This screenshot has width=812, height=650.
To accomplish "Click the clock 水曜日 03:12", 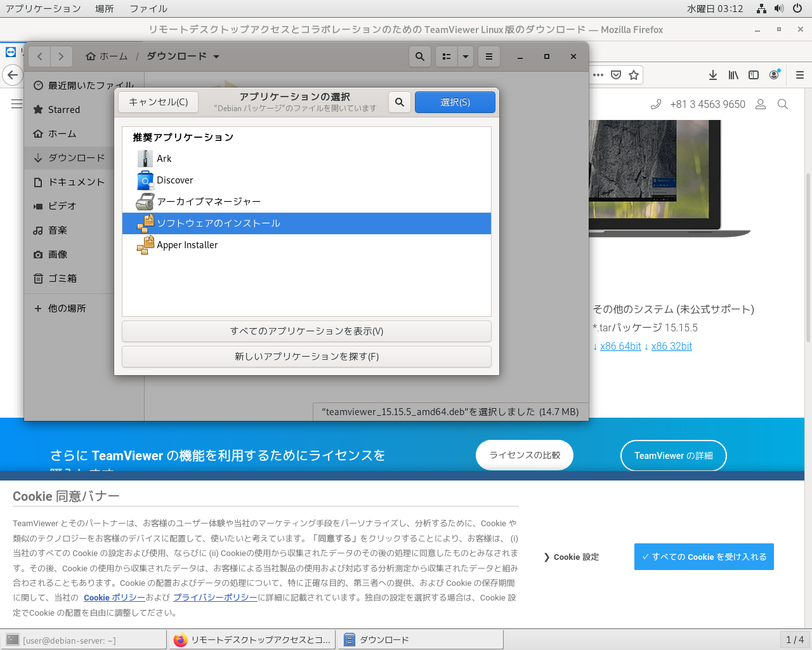I will point(715,9).
